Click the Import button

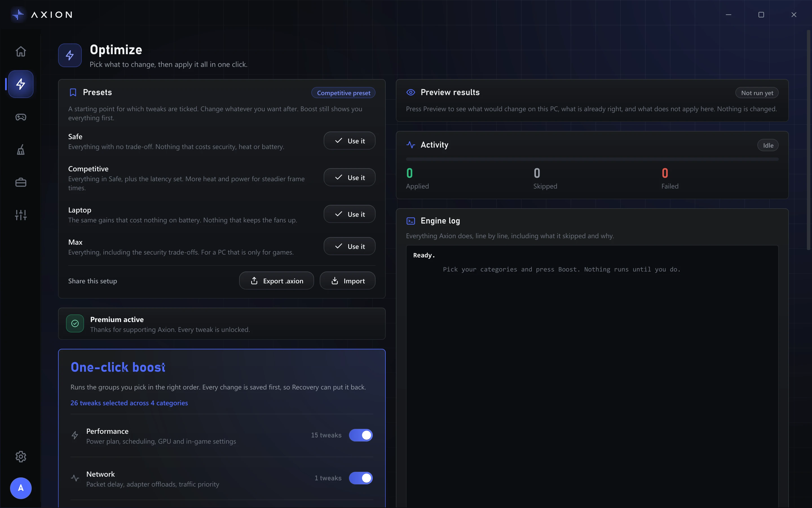(347, 281)
